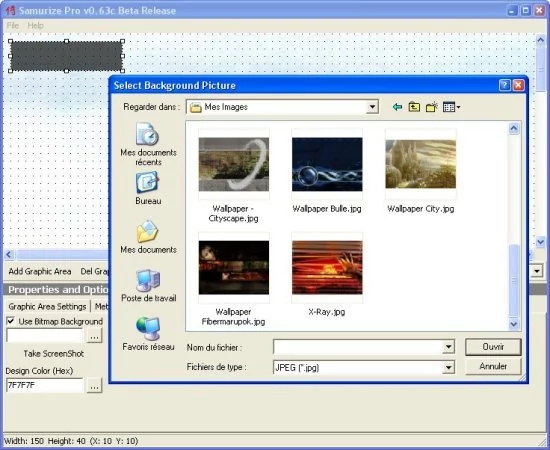Create a new folder icon
Viewport: 550px width, 450px height.
click(432, 107)
